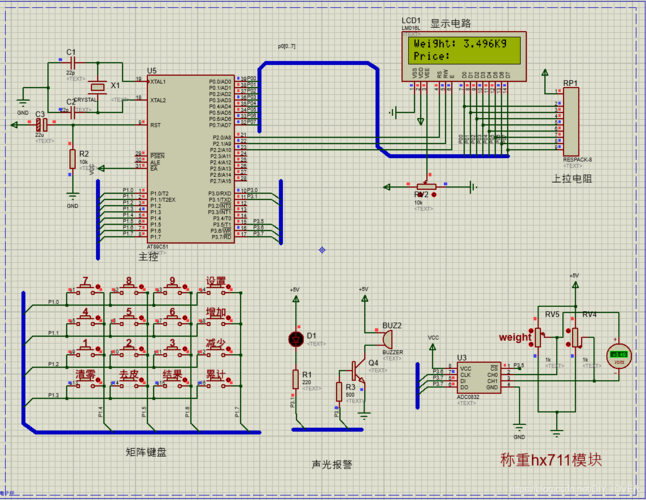The width and height of the screenshot is (646, 500).
Task: Click the 矩阵键盘 label
Action: coord(146,452)
